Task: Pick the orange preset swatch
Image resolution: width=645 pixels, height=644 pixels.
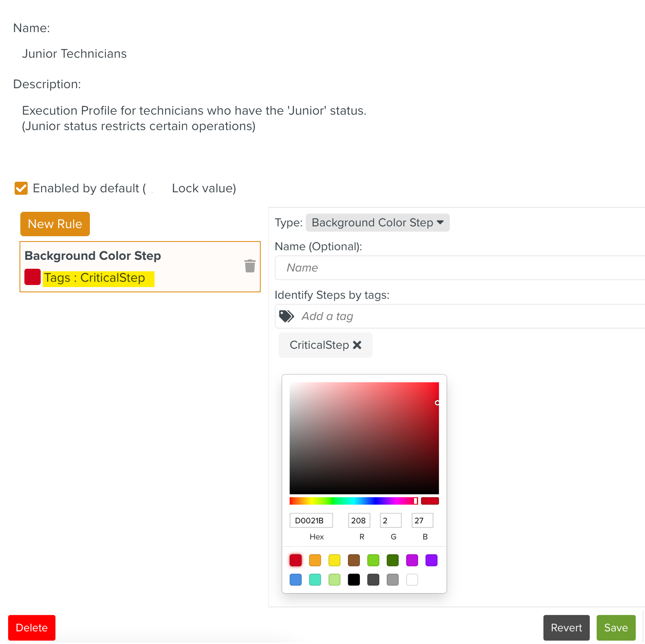Action: 315,560
